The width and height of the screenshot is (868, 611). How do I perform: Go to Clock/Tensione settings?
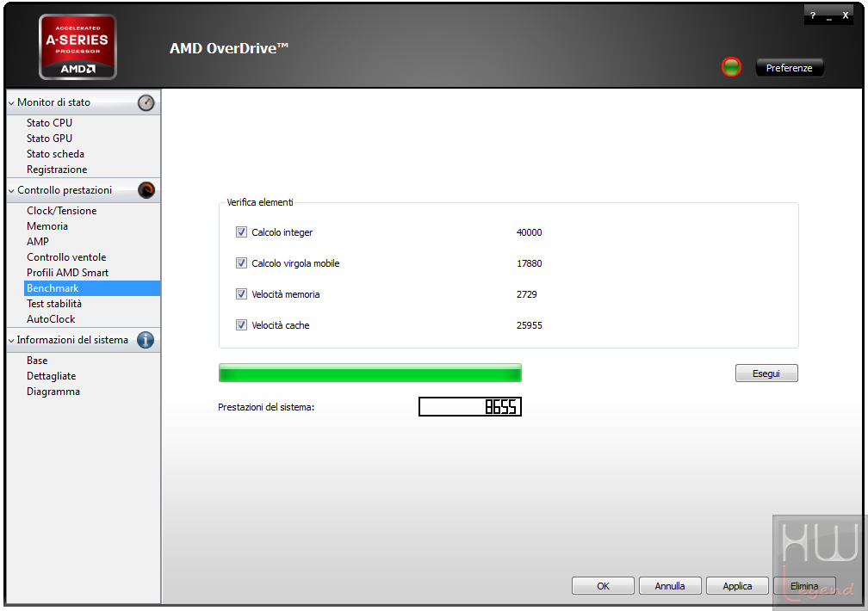point(61,211)
